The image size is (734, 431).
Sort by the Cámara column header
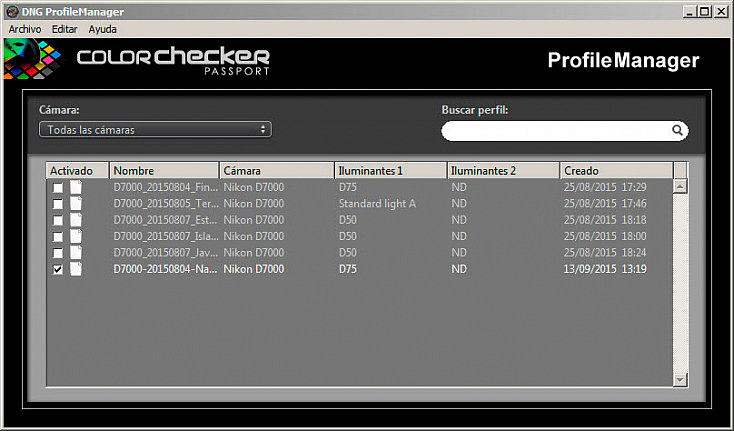[x=277, y=171]
